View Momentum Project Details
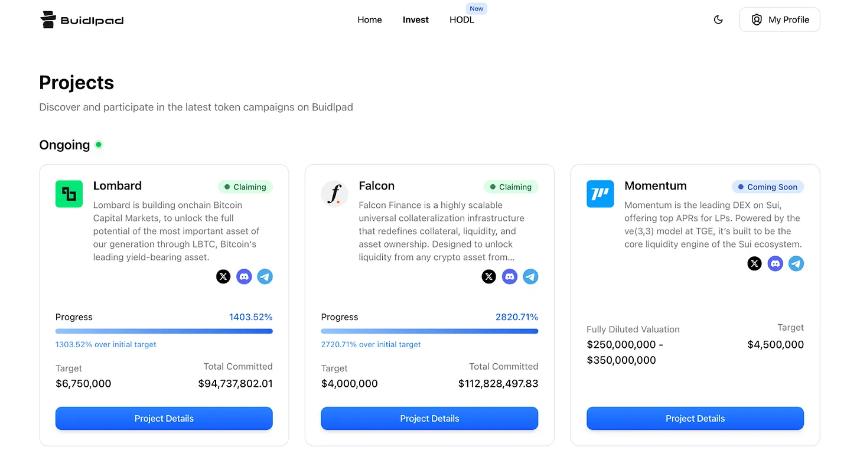 [695, 418]
